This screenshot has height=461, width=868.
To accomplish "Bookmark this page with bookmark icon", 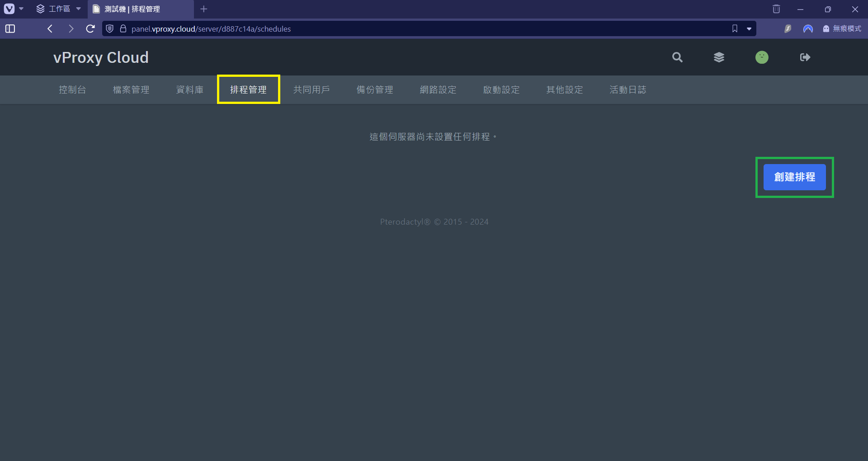I will pyautogui.click(x=735, y=29).
